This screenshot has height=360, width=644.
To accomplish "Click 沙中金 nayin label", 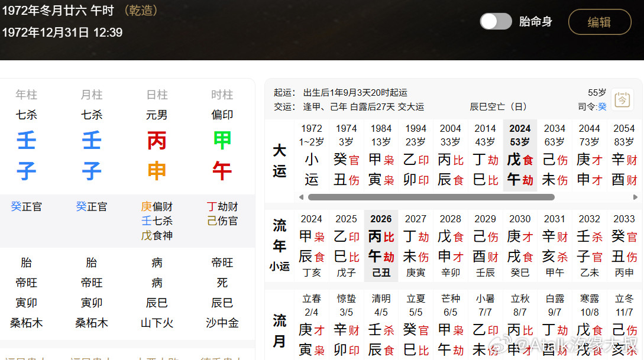I will coord(222,323).
